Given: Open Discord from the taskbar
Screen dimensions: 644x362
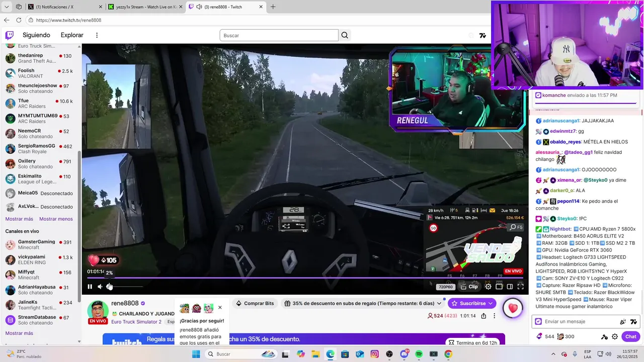Looking at the screenshot, I should coord(404,354).
